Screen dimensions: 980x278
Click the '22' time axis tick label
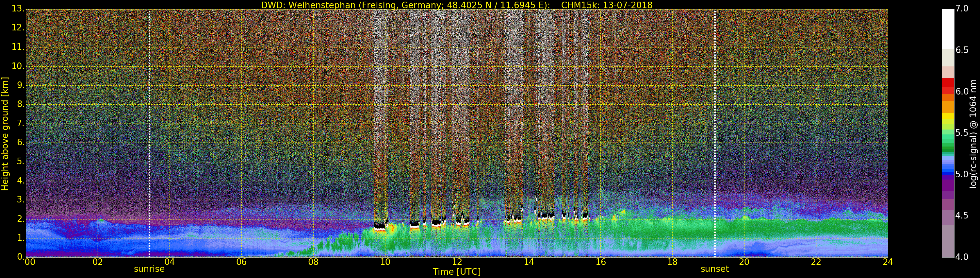pos(816,262)
